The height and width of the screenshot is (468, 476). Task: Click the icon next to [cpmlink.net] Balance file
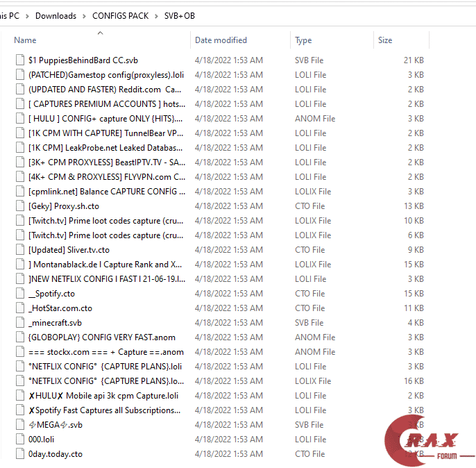tap(20, 192)
